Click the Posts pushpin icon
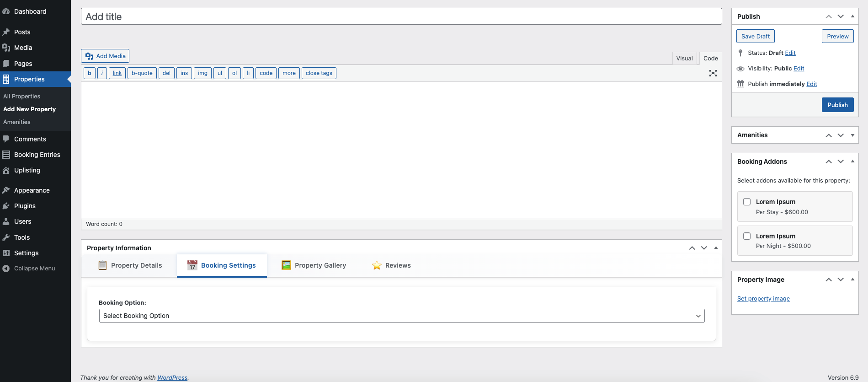Screen dimensions: 868x382 click(x=6, y=32)
